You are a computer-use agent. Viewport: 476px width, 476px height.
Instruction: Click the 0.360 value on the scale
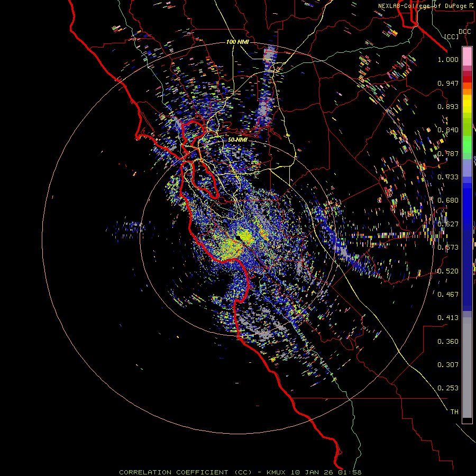tap(448, 342)
